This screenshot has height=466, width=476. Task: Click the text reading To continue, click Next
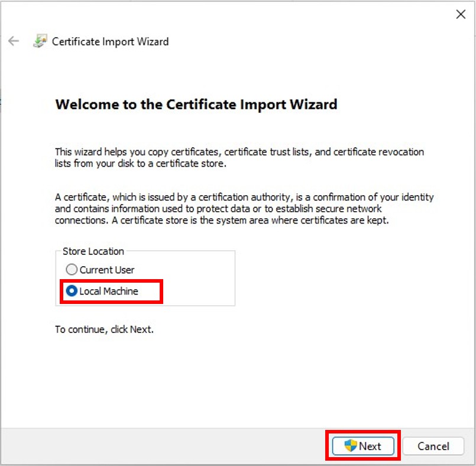[x=103, y=329]
